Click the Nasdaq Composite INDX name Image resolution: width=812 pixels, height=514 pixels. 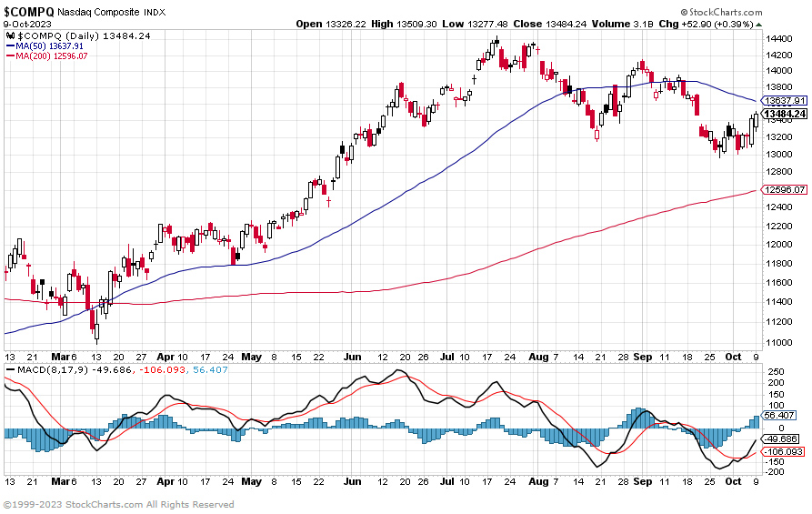tap(111, 12)
